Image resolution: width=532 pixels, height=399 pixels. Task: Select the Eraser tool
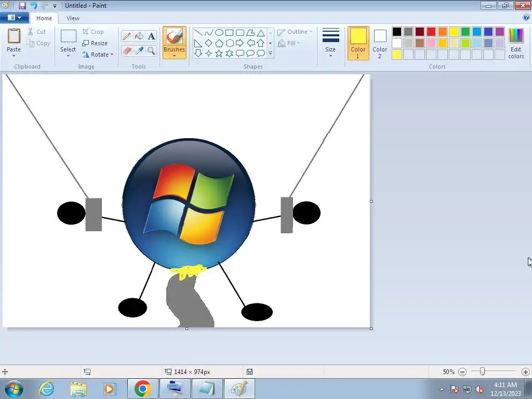(x=127, y=50)
